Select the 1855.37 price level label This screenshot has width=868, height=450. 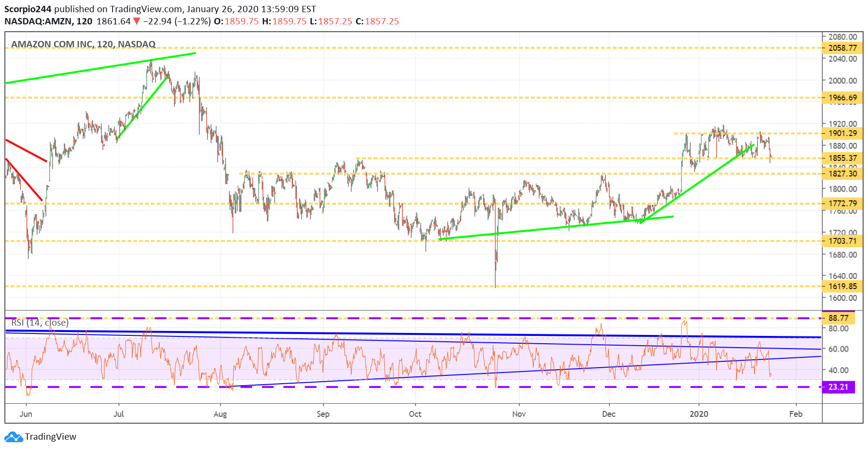843,158
